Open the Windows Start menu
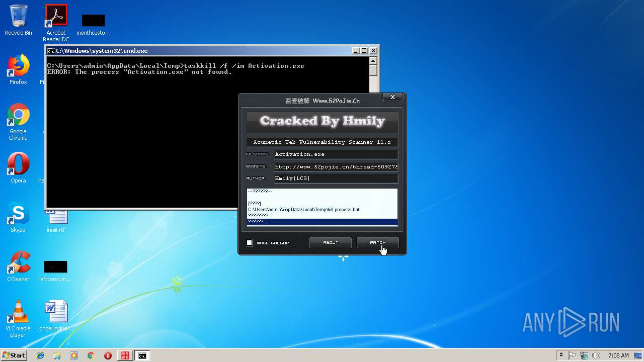 click(14, 355)
